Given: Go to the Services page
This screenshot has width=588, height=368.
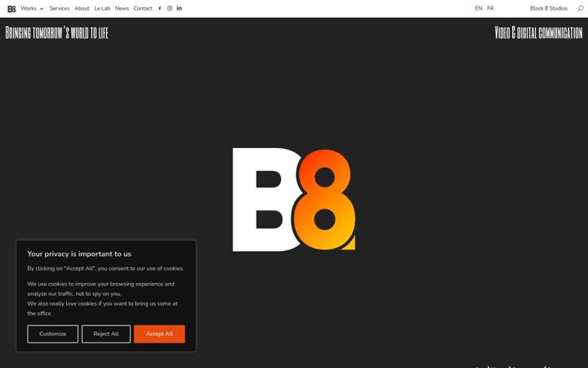Looking at the screenshot, I should tap(60, 8).
